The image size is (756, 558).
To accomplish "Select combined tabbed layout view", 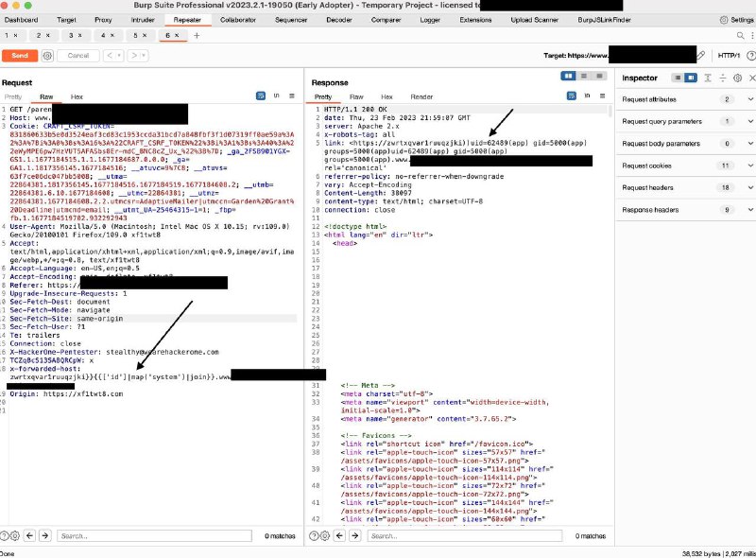I will tap(599, 76).
